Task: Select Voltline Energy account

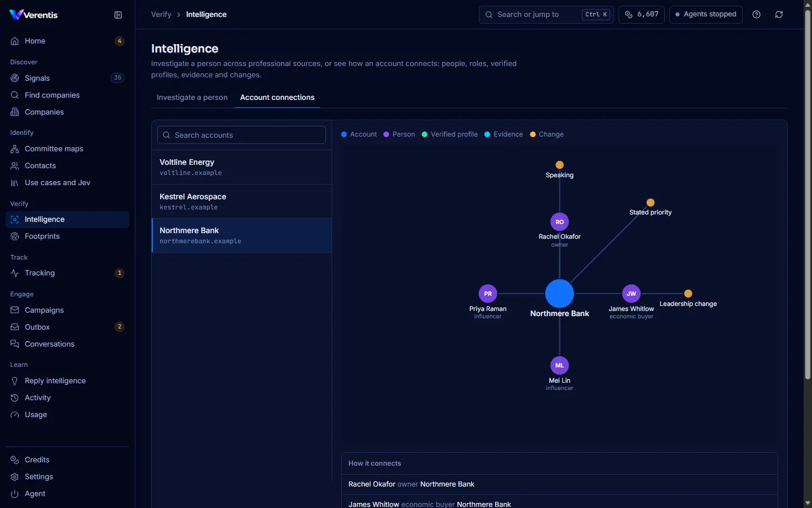Action: pyautogui.click(x=241, y=167)
